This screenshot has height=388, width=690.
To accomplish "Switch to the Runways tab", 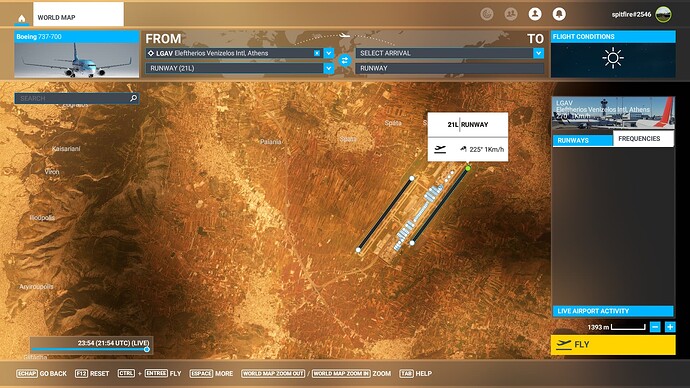I will [582, 140].
